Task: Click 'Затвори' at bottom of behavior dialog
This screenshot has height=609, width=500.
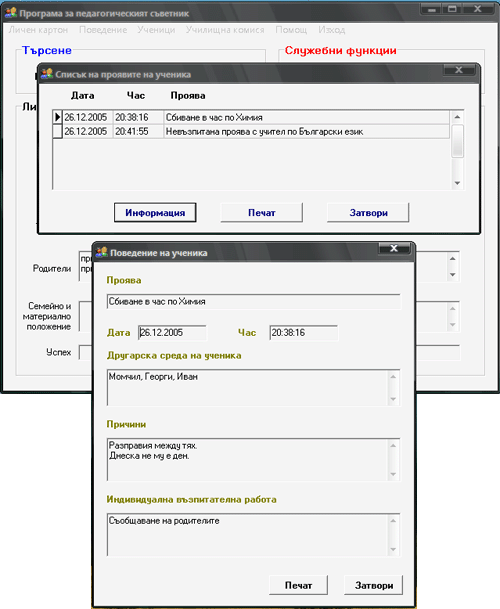Action: pos(374,585)
